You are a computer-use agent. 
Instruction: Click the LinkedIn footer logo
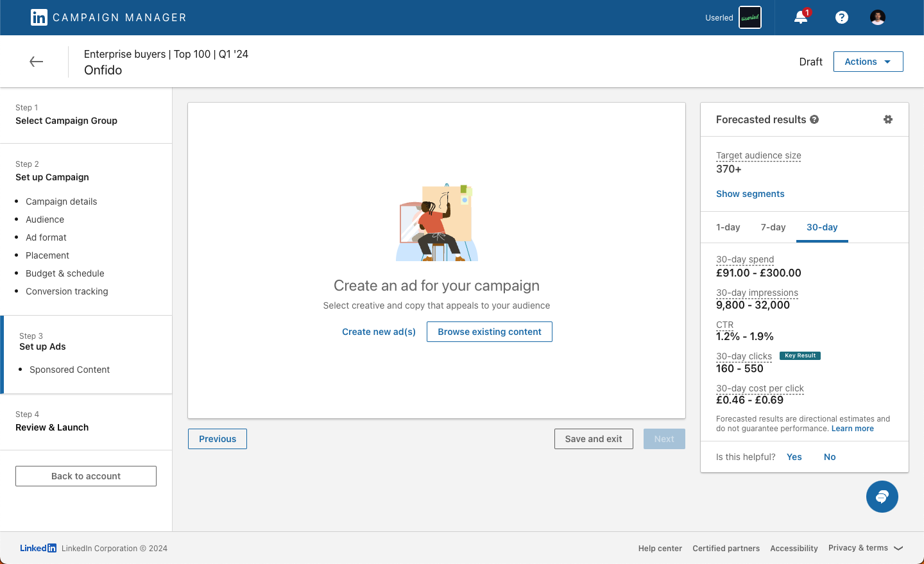38,548
